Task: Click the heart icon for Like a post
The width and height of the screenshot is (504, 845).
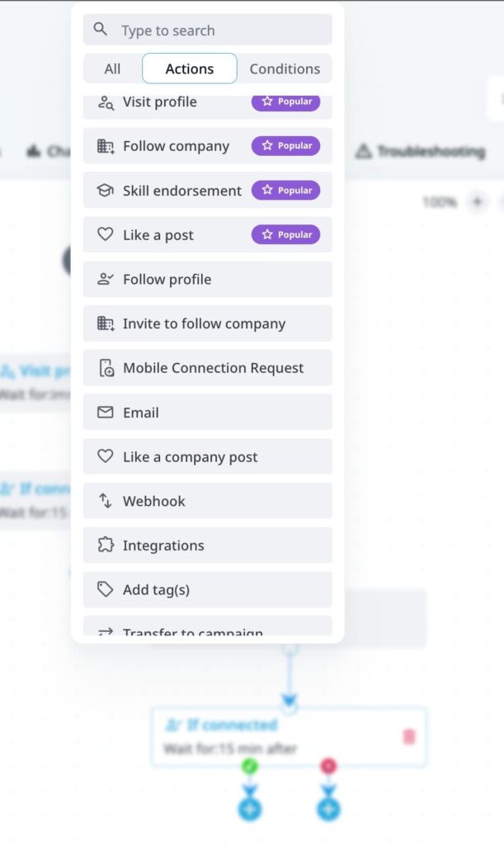Action: (x=106, y=234)
